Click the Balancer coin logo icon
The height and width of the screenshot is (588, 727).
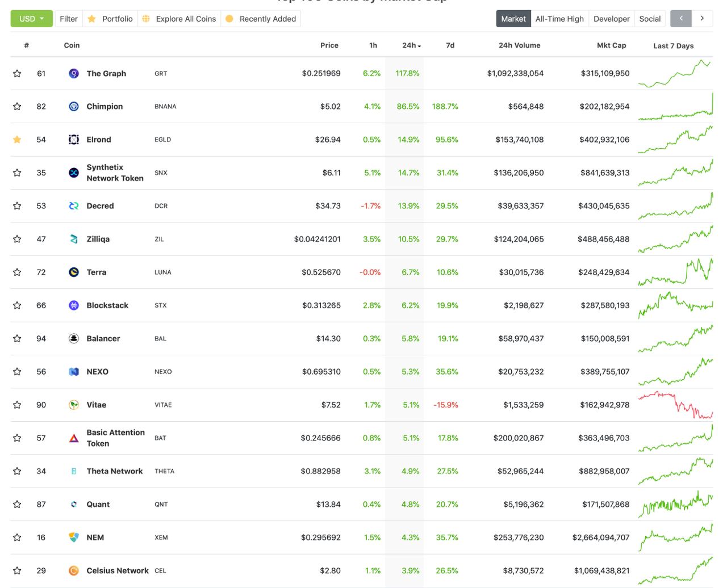pos(74,338)
